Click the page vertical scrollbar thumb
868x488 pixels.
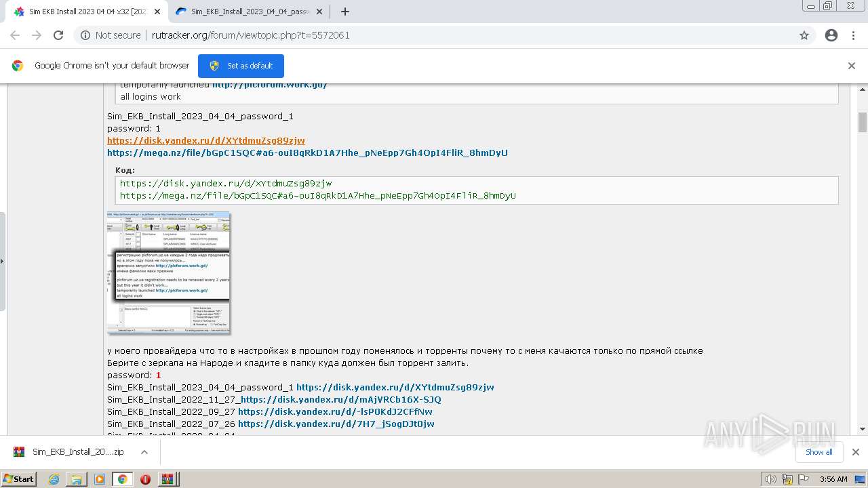click(863, 123)
